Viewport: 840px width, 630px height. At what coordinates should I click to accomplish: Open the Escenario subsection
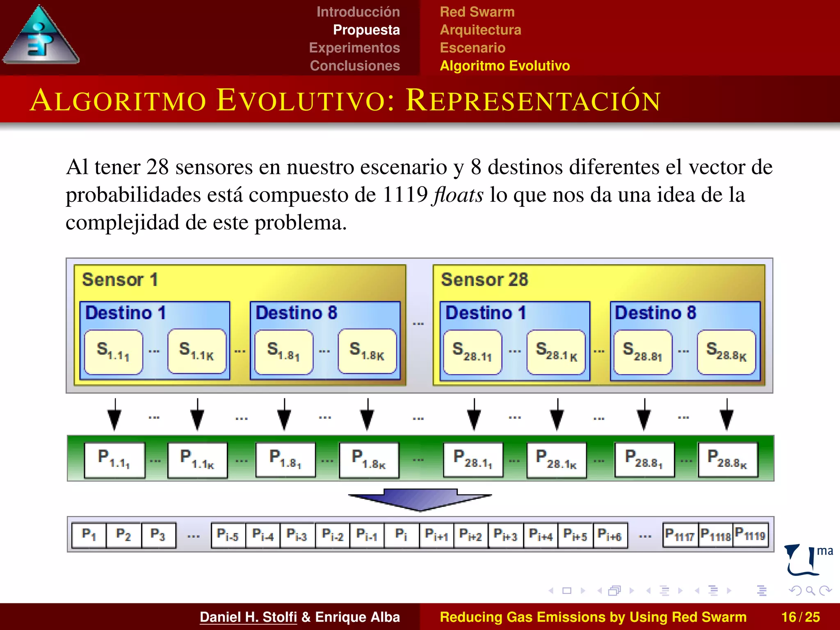pos(472,48)
